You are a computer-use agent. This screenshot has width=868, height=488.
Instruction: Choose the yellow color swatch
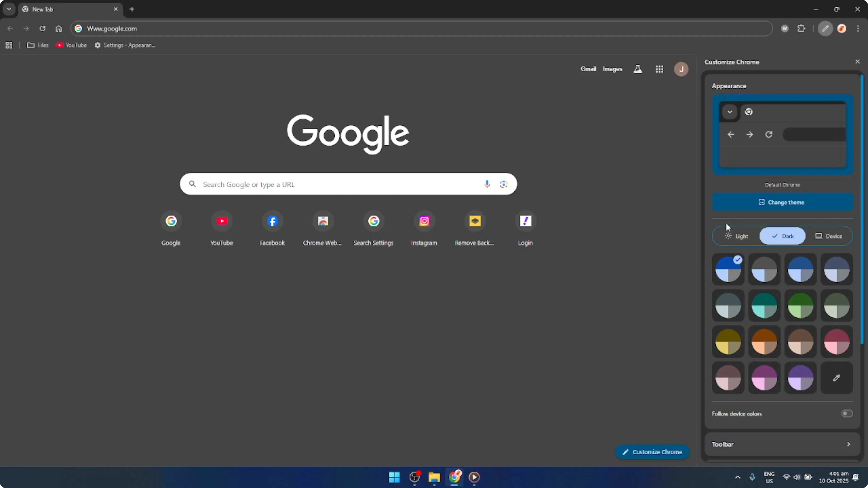click(728, 342)
